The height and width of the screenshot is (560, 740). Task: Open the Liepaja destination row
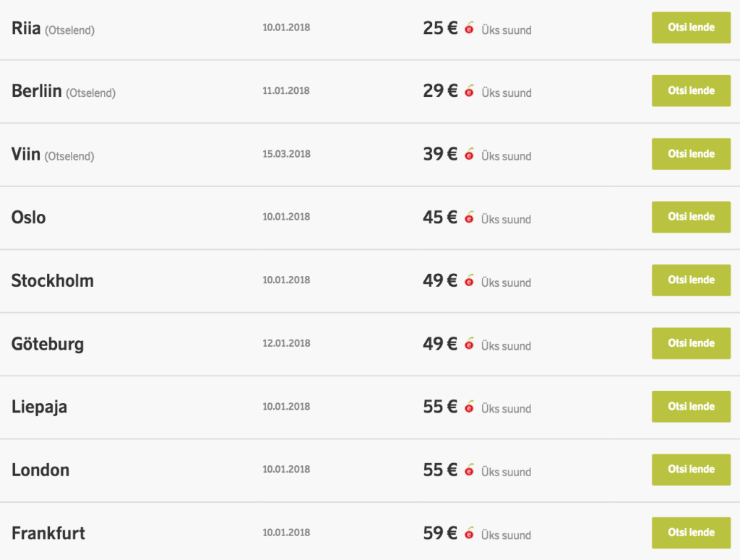pos(40,407)
